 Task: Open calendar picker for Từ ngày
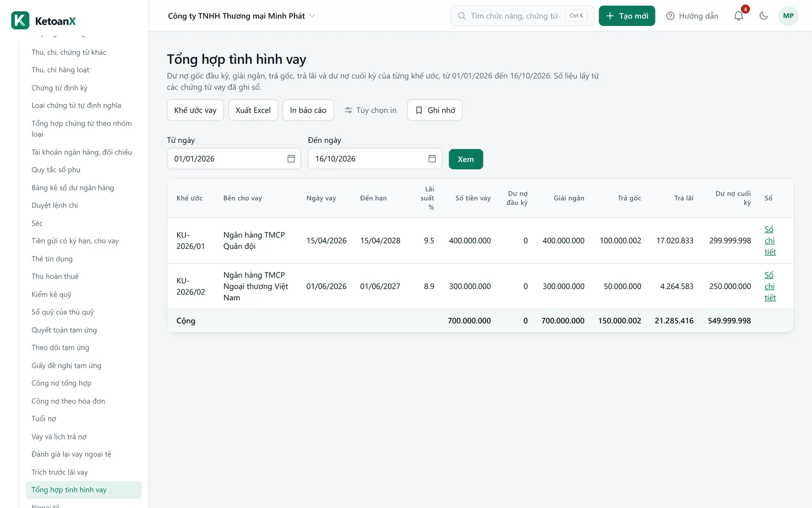point(291,159)
